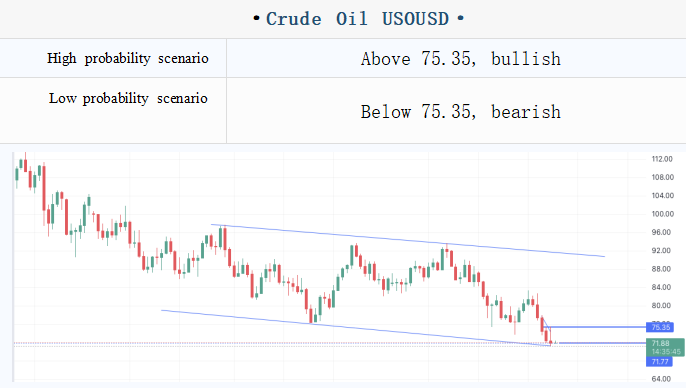Click the 100.00 axis value

pyautogui.click(x=662, y=214)
